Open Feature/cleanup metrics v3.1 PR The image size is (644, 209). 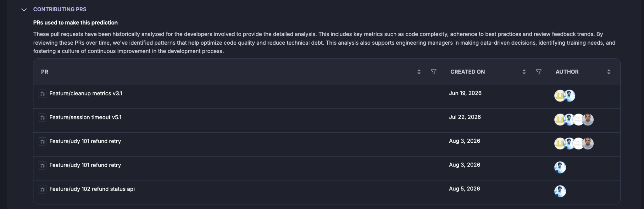pos(86,93)
